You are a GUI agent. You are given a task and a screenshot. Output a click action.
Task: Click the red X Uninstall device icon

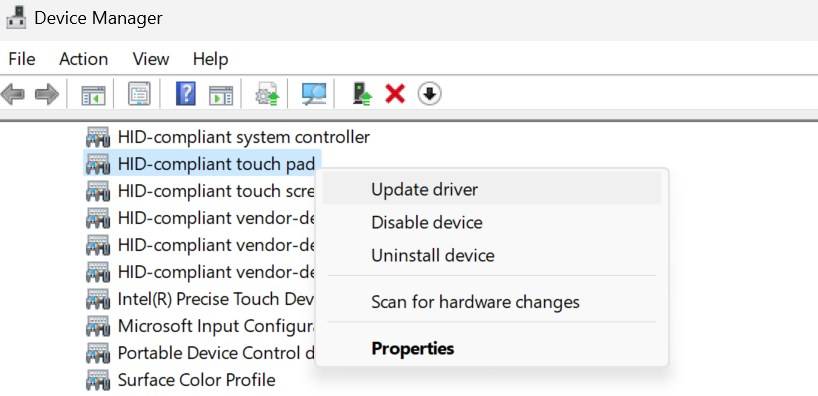click(395, 94)
